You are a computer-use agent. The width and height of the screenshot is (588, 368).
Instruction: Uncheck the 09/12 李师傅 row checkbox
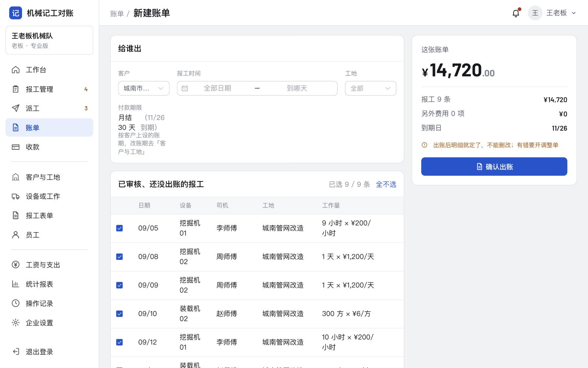pyautogui.click(x=119, y=342)
